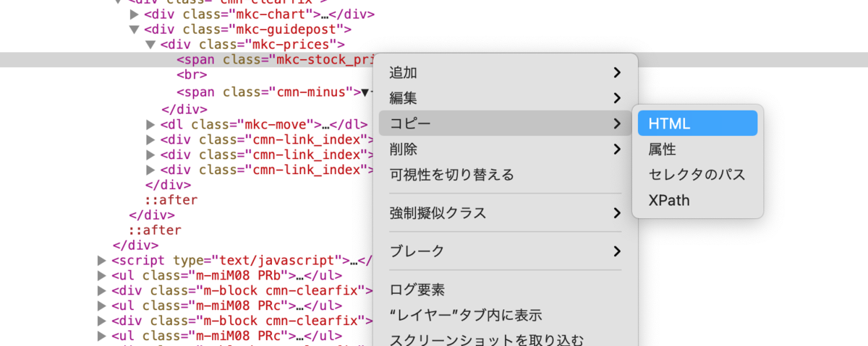Open the 編集 submenu
The height and width of the screenshot is (346, 868).
505,98
